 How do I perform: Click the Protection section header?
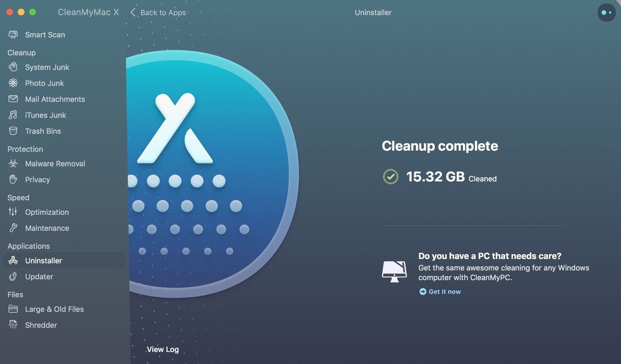tap(25, 149)
